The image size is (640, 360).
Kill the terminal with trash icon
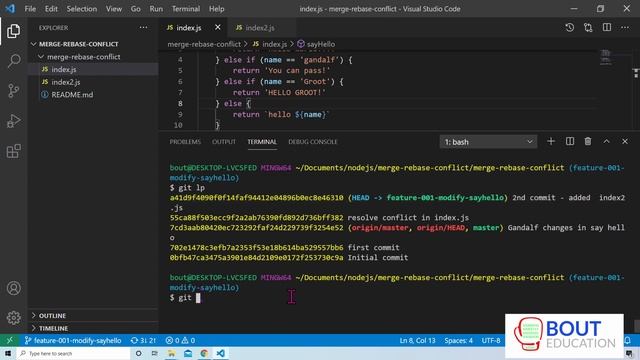point(588,141)
